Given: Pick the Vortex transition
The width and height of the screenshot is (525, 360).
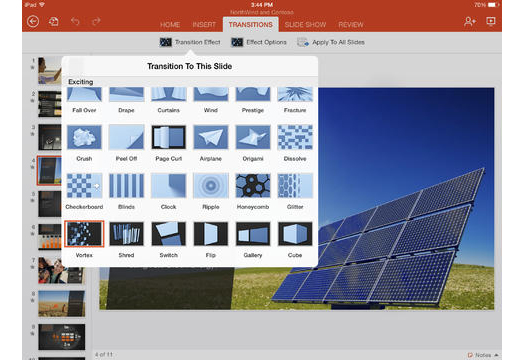Looking at the screenshot, I should coord(84,240).
